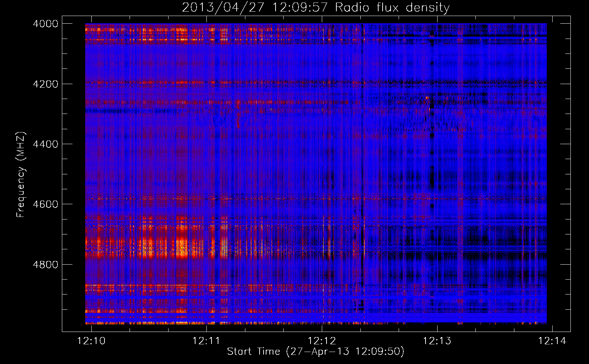Click the 4800 frequency tick label
Viewport: 589px width, 364px height.
point(46,265)
